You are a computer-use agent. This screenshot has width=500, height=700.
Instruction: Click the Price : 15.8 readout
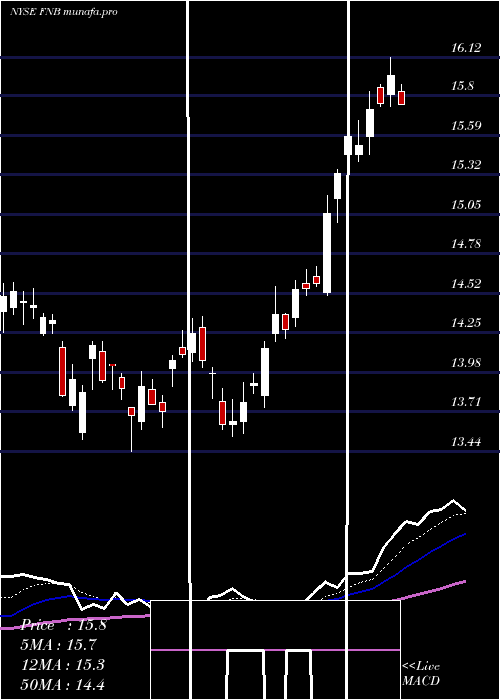64,625
